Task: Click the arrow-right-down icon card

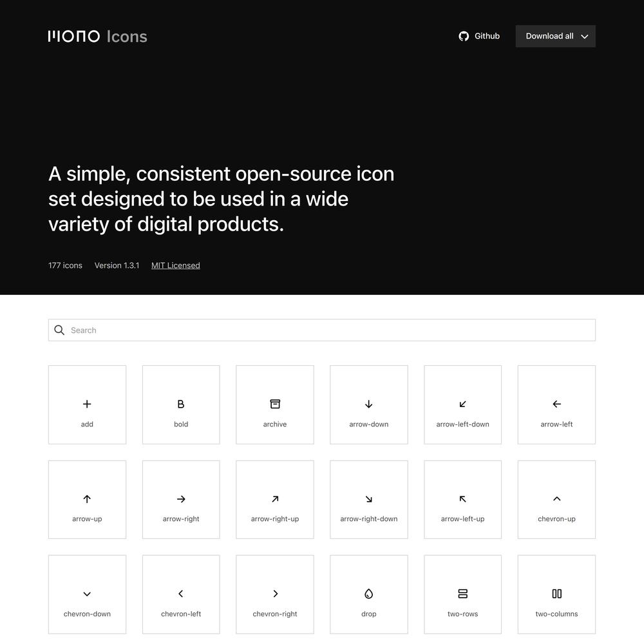Action: point(368,500)
